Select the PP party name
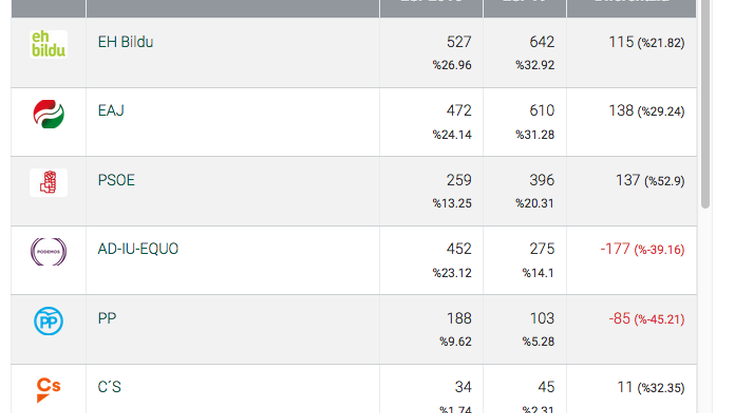Screen dimensions: 735x413 click(x=107, y=318)
